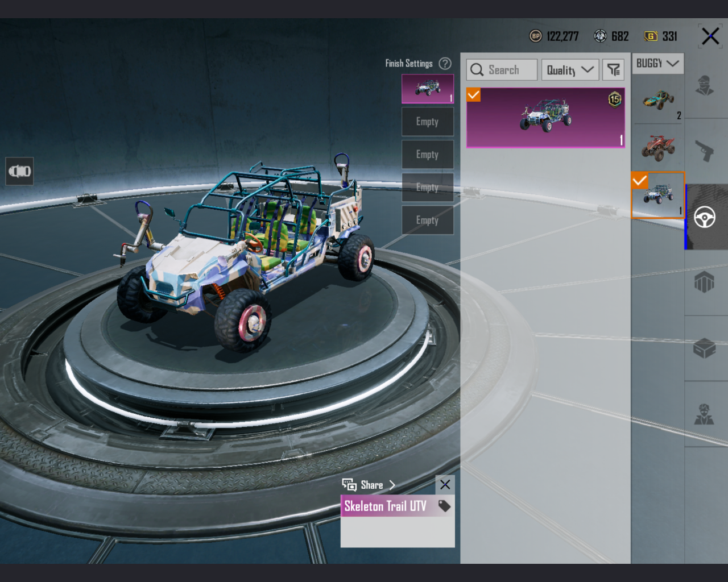Screen dimensions: 728x582
Task: Open Finish Settings help icon
Action: point(445,64)
